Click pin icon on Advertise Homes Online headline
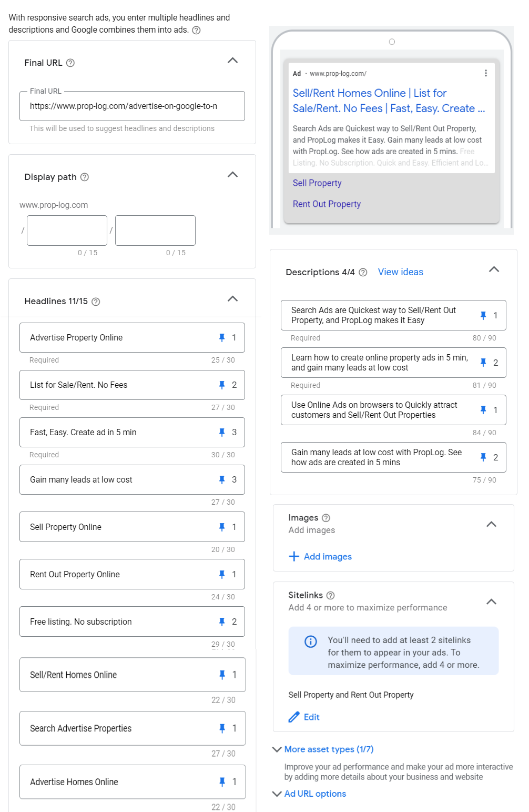Screen dimensions: 529x812 [x=222, y=782]
